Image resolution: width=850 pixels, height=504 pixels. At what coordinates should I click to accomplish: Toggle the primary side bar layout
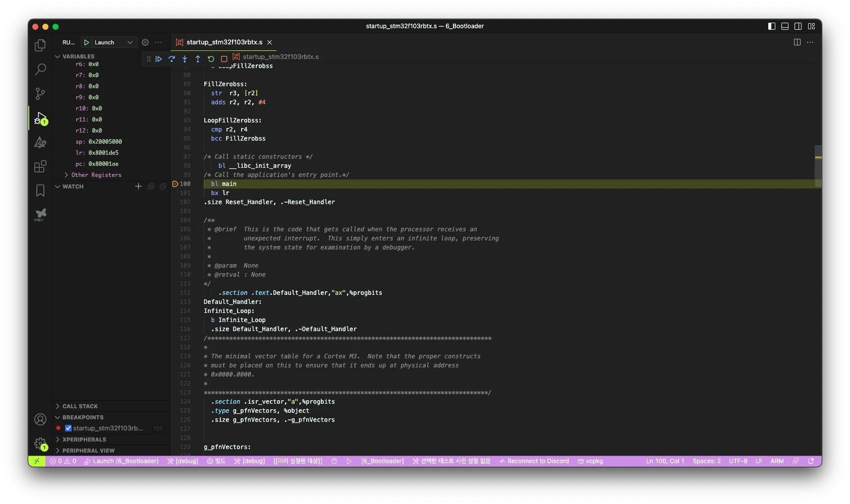pyautogui.click(x=772, y=26)
